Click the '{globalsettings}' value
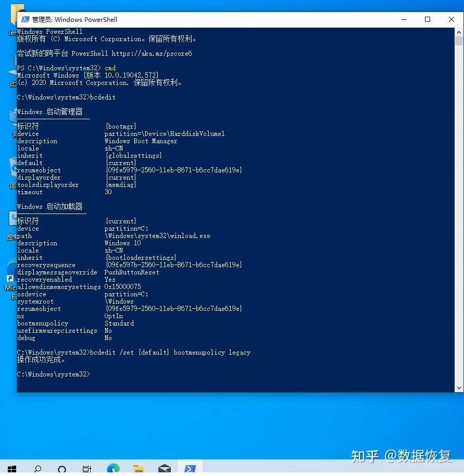 click(133, 156)
